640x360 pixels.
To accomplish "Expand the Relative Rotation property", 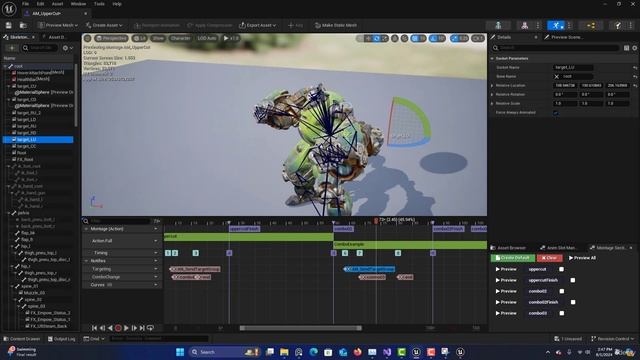I will 492,95.
